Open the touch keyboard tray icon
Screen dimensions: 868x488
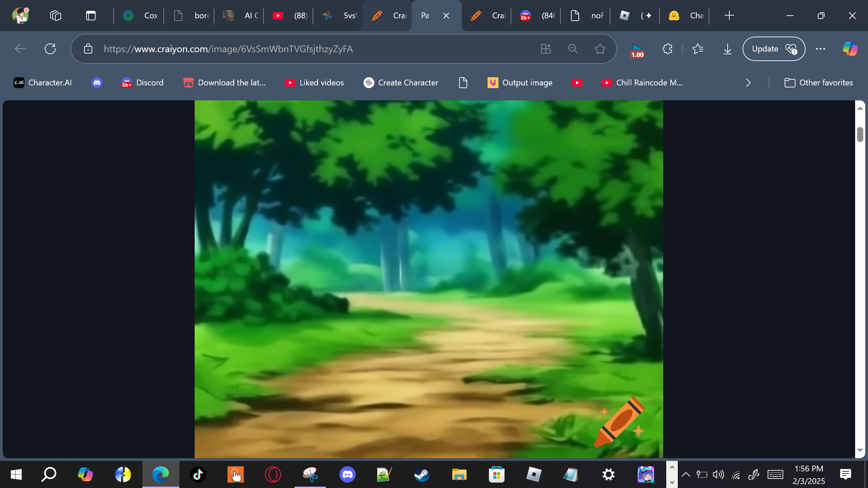pos(775,474)
